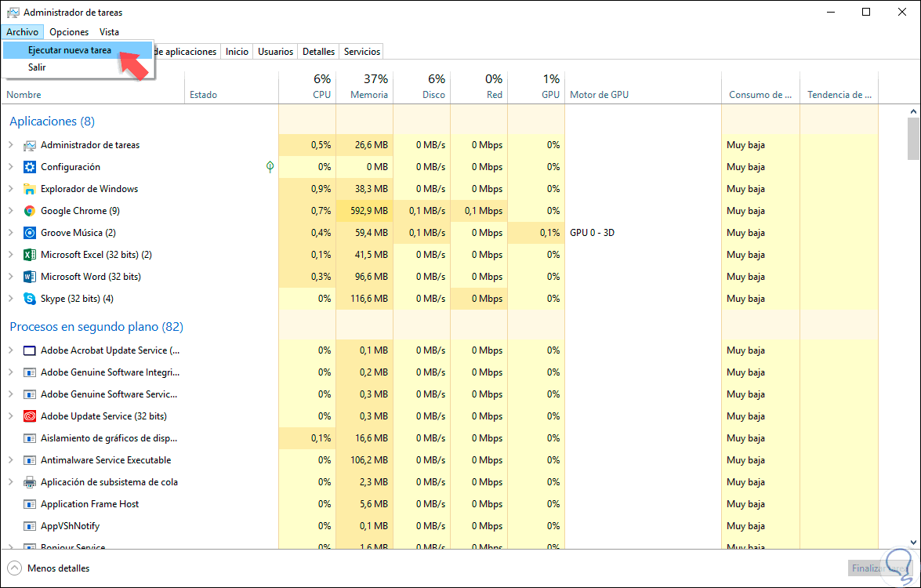Viewport: 921px width, 588px height.
Task: Click the Aplicación de subsistema de cola printer icon
Action: 30,482
